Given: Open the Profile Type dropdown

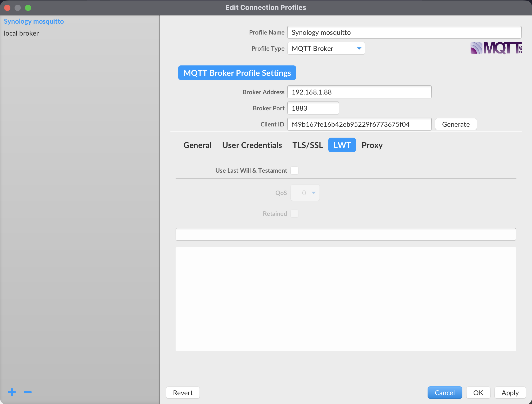Looking at the screenshot, I should pyautogui.click(x=326, y=49).
